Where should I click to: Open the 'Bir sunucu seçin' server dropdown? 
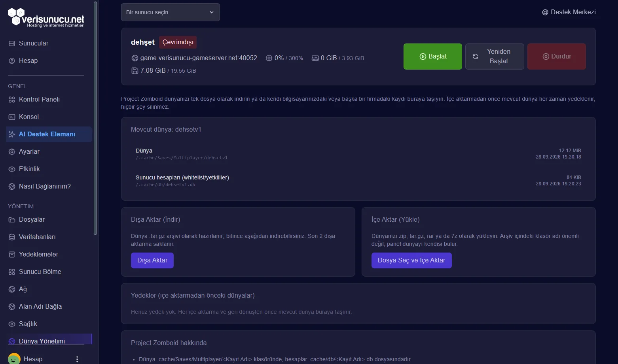click(171, 12)
